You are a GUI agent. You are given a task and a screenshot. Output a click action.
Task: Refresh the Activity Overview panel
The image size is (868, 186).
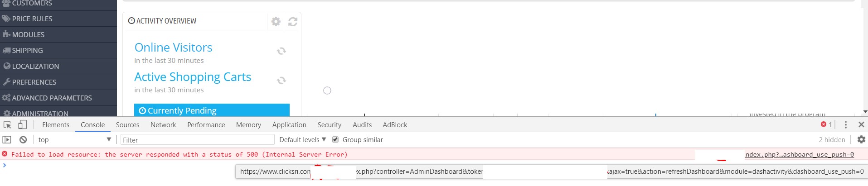293,21
